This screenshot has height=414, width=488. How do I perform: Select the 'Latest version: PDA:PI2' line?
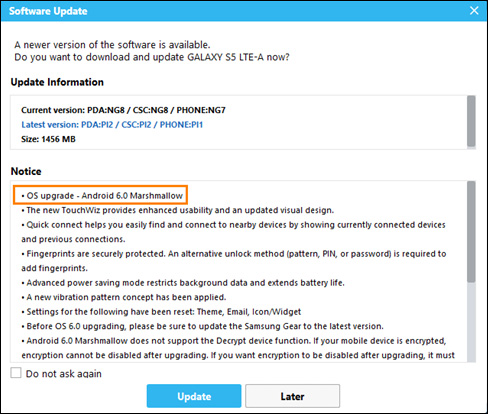coord(112,125)
